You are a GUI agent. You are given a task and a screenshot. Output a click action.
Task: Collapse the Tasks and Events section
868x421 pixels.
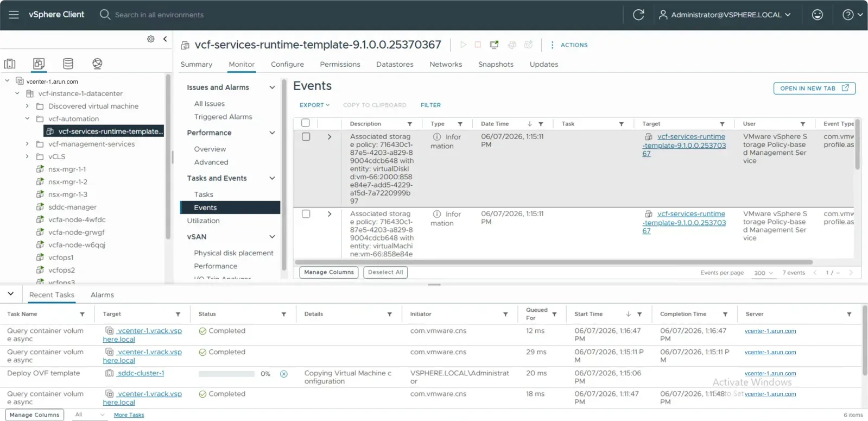[272, 178]
